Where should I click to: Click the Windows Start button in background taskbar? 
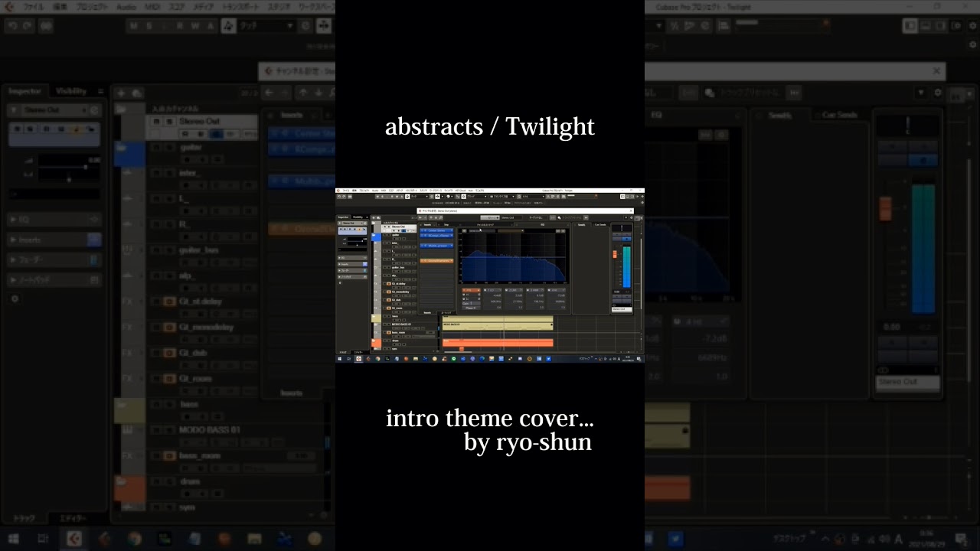pos(13,539)
